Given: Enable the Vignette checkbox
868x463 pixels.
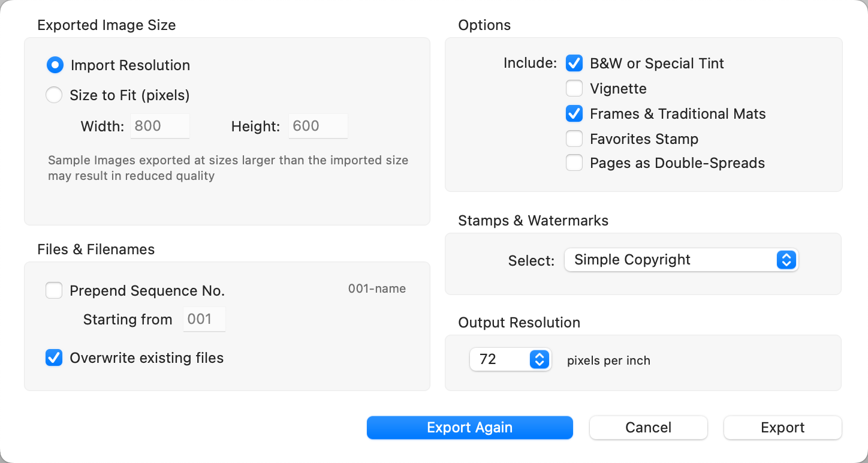Looking at the screenshot, I should pyautogui.click(x=574, y=89).
